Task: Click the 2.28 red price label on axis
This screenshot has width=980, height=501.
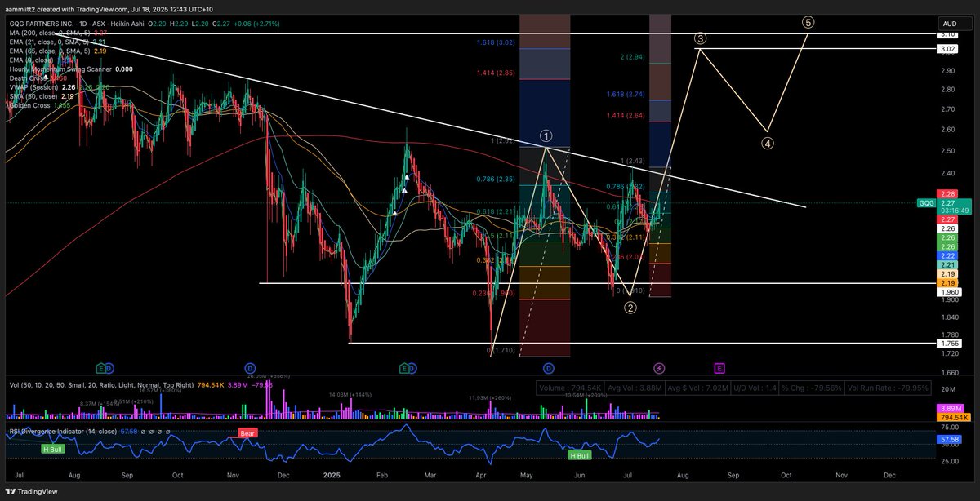Action: click(x=947, y=193)
